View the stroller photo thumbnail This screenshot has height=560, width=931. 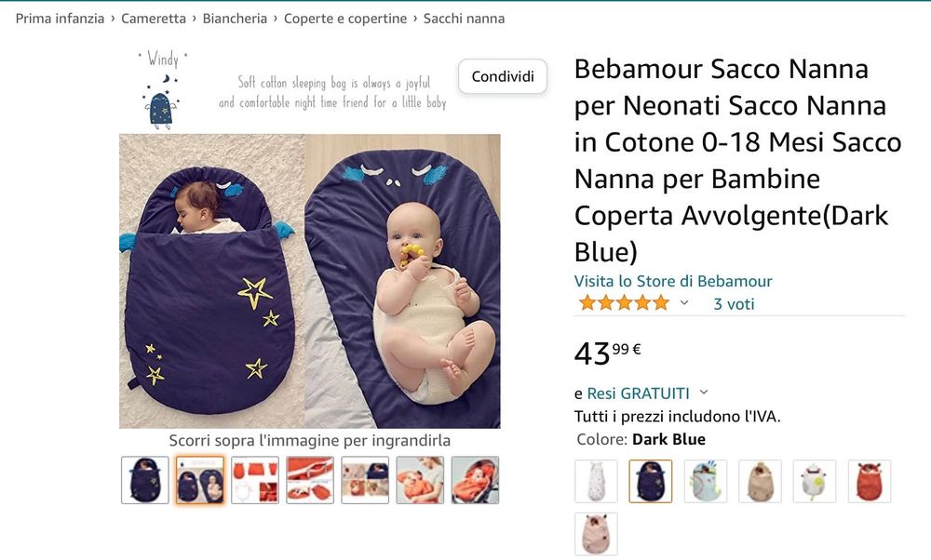[475, 480]
